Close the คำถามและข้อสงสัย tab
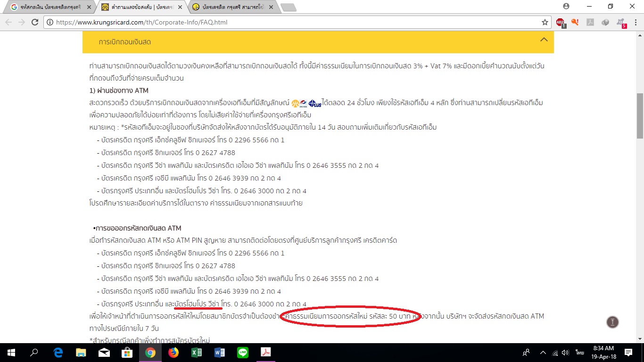 [181, 7]
